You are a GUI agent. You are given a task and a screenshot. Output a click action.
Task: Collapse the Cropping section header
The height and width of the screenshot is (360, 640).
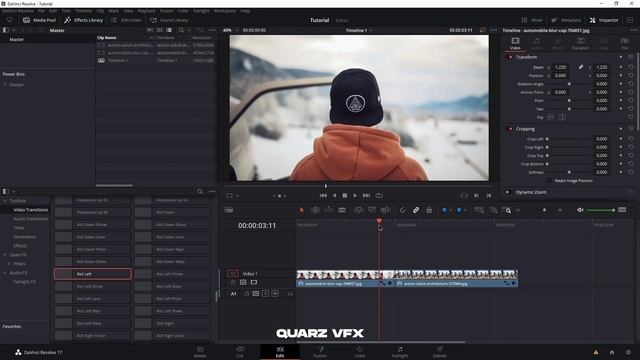(x=525, y=129)
